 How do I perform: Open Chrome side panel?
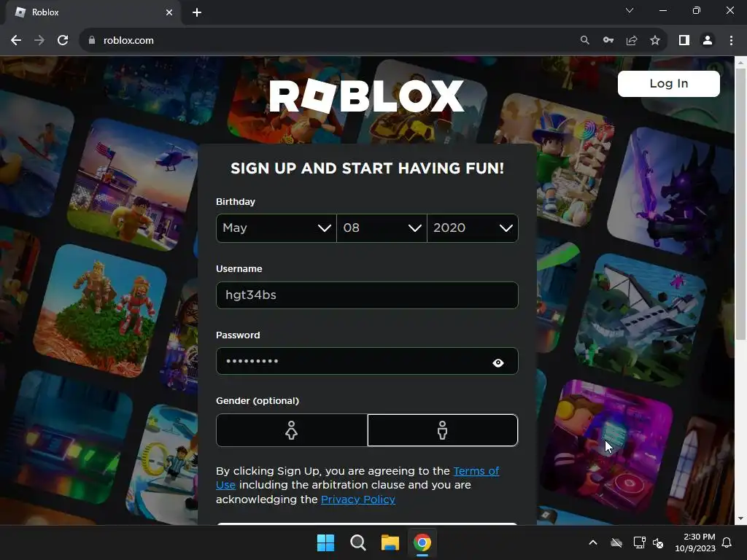pyautogui.click(x=684, y=41)
